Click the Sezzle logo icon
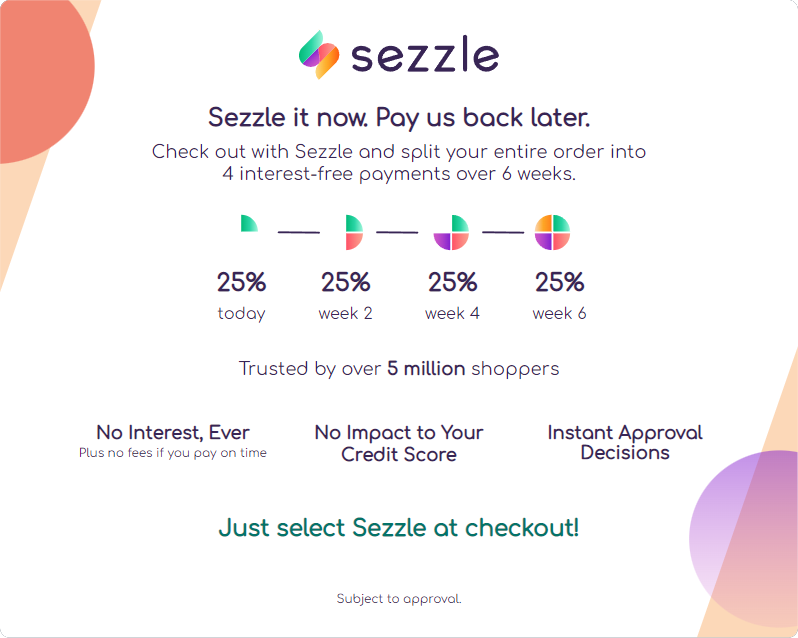Screen dimensions: 798x638 click(x=319, y=55)
